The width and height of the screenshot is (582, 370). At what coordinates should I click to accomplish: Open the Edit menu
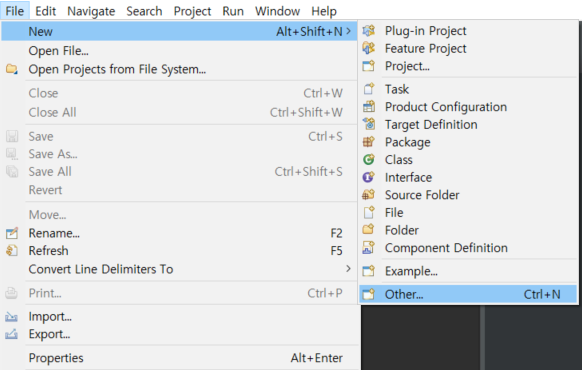pyautogui.click(x=45, y=11)
